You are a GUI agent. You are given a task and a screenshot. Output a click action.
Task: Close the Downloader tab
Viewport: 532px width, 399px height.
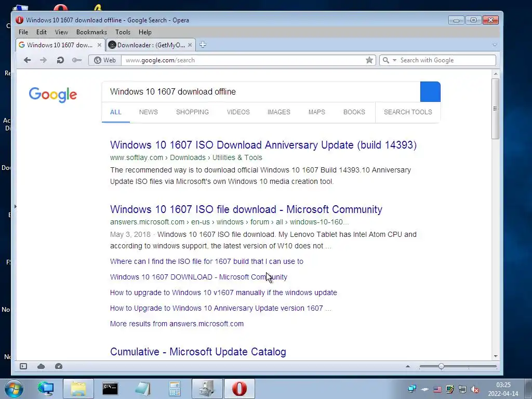click(190, 45)
